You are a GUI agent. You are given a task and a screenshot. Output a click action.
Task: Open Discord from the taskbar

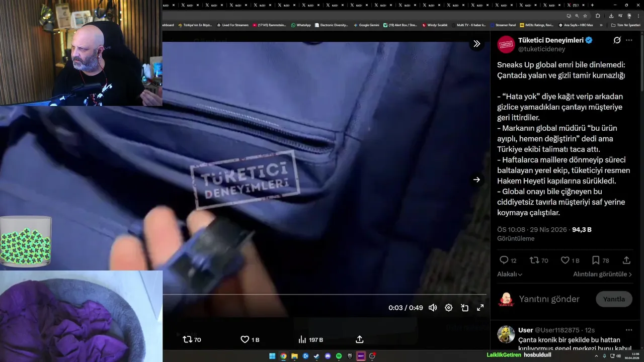tap(328, 356)
